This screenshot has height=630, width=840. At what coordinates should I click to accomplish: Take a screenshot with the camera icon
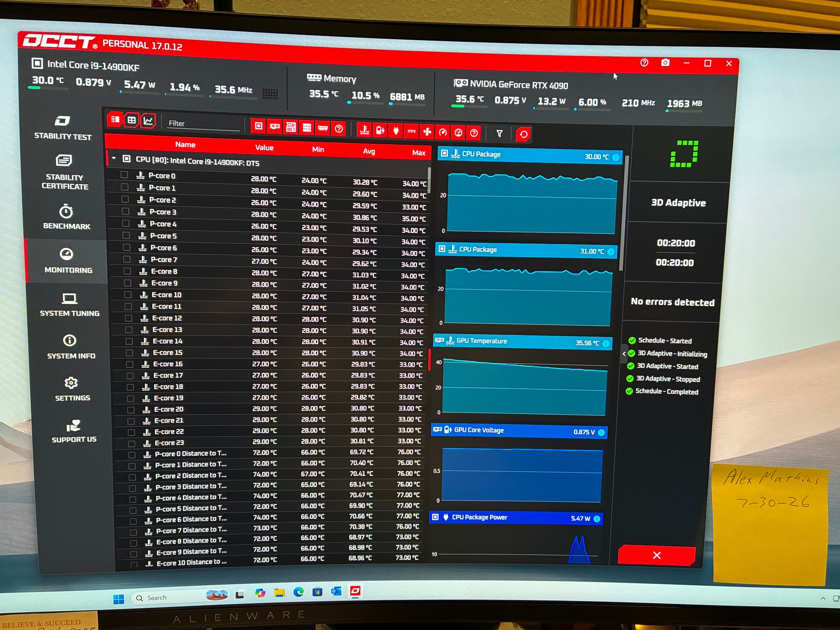pos(665,63)
